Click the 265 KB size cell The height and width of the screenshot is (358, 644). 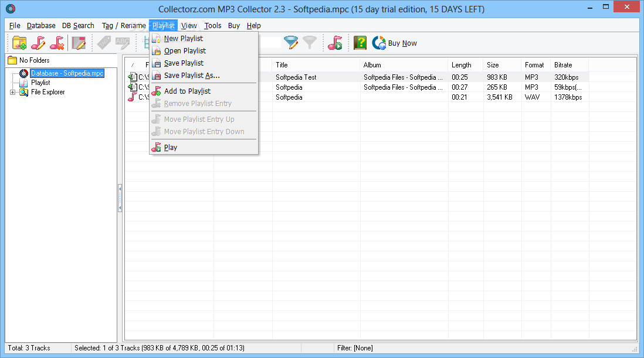(497, 87)
